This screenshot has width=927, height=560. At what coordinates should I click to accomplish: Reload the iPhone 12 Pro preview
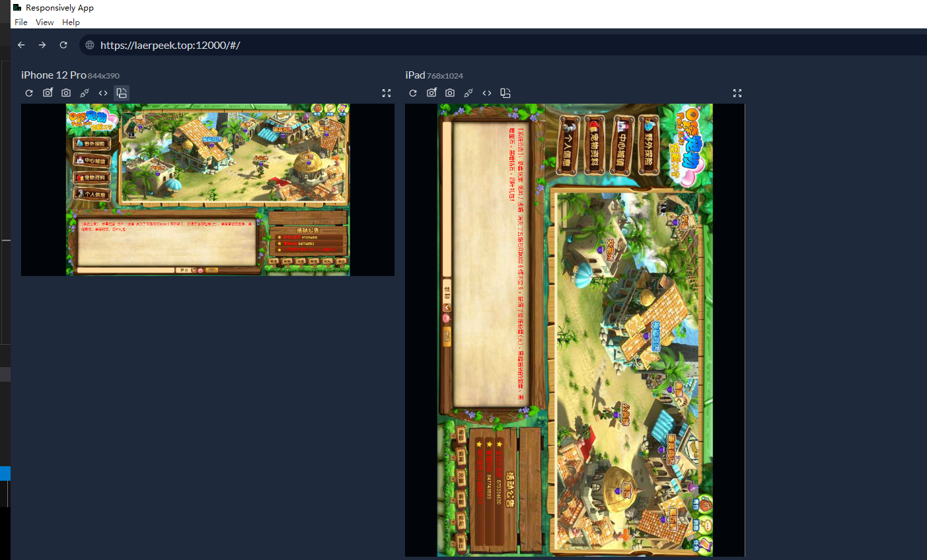click(x=29, y=93)
